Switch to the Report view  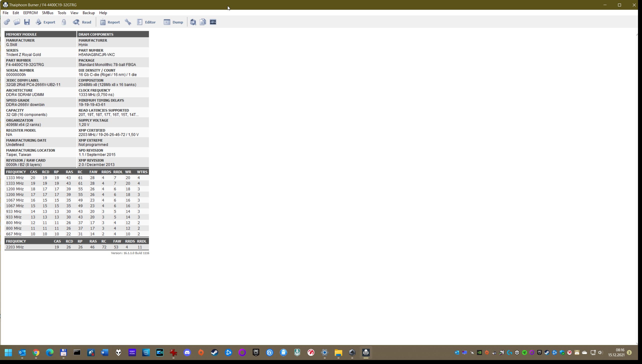point(110,22)
